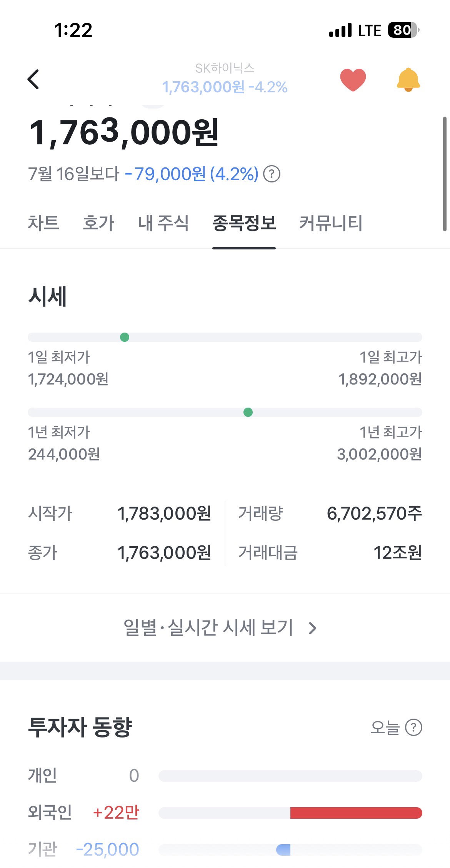Tap the back arrow icon

pos(33,79)
